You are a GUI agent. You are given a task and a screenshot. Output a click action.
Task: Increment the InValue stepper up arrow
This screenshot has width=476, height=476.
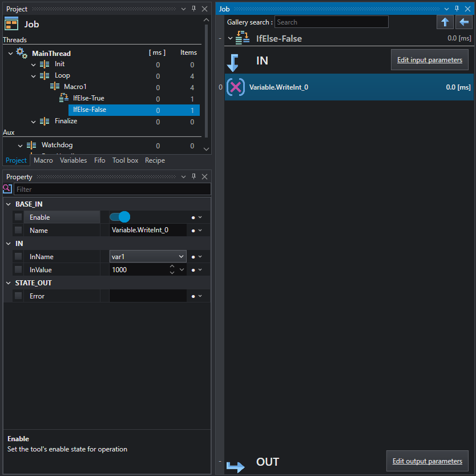[172, 266]
